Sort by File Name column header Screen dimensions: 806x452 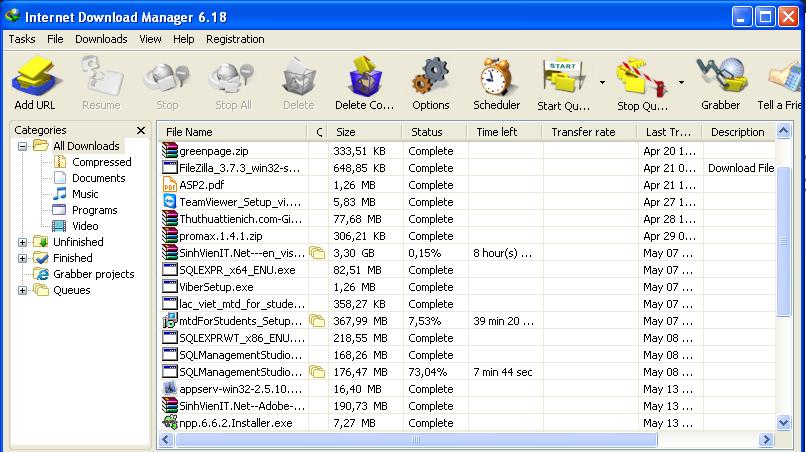point(233,132)
